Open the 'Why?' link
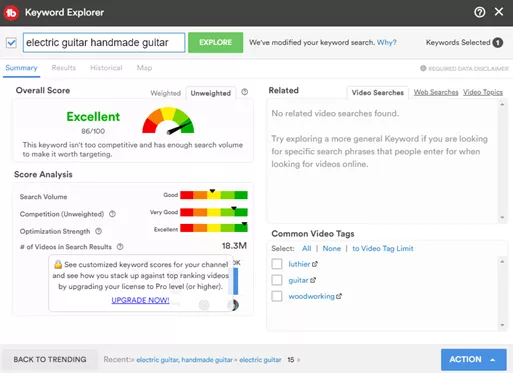Viewport: 513px width, 373px height. [386, 43]
